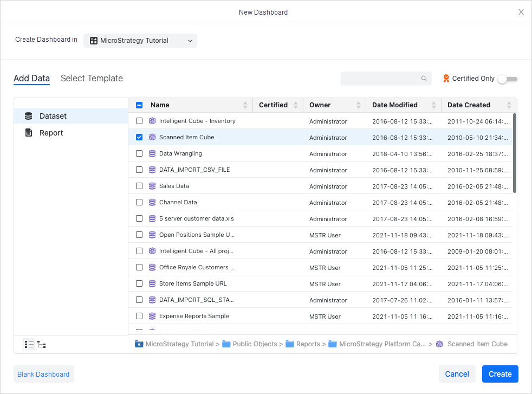
Task: Switch to flat list view icon
Action: point(29,344)
